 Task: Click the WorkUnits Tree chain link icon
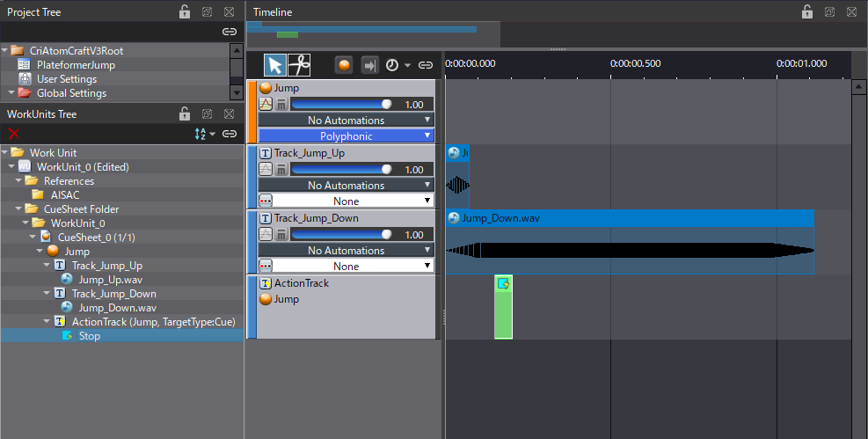230,134
